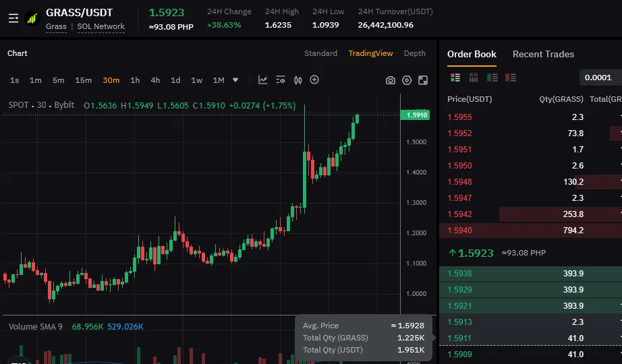
Task: Click the 1.5940 ask price row
Action: point(530,231)
